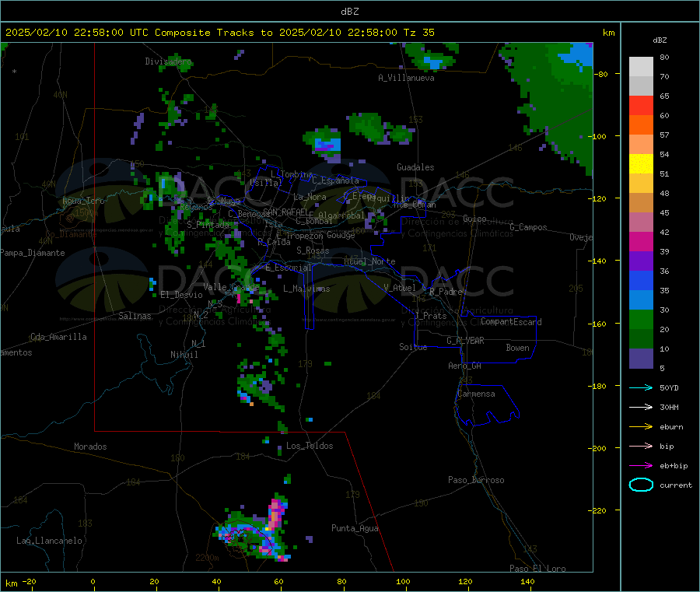The image size is (700, 592).
Task: Click the blue echo cell north of C_Española
Action: [327, 145]
